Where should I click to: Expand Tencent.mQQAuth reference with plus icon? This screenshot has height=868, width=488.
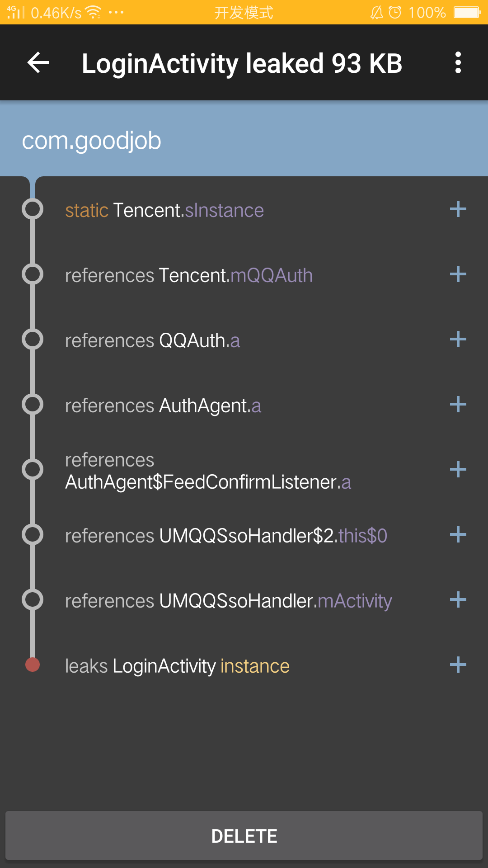[x=458, y=274]
